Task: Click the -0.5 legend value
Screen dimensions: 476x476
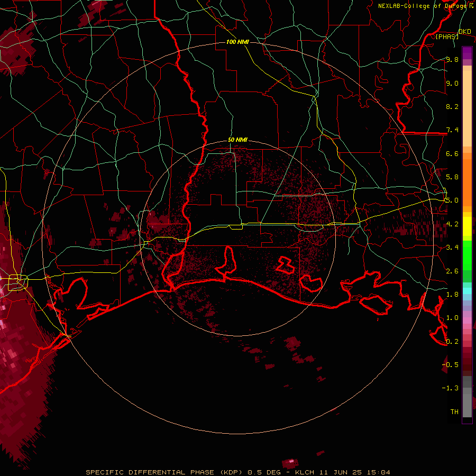Action: click(x=450, y=365)
